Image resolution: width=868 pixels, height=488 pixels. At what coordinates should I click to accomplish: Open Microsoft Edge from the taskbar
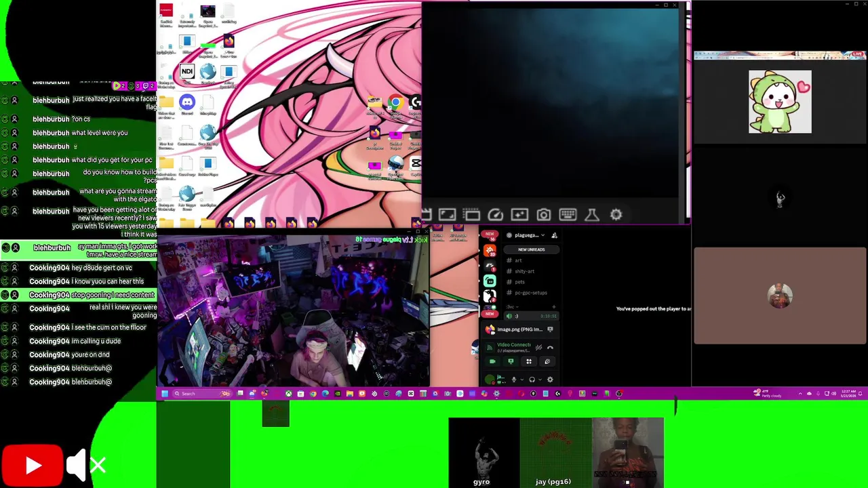325,393
